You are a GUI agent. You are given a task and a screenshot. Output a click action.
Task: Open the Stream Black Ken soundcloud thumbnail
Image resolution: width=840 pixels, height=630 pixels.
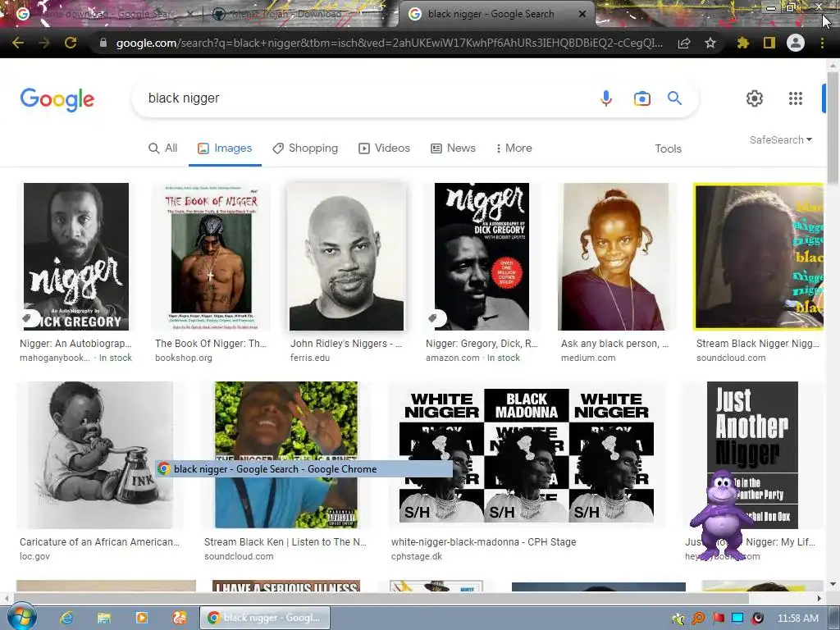pos(286,454)
